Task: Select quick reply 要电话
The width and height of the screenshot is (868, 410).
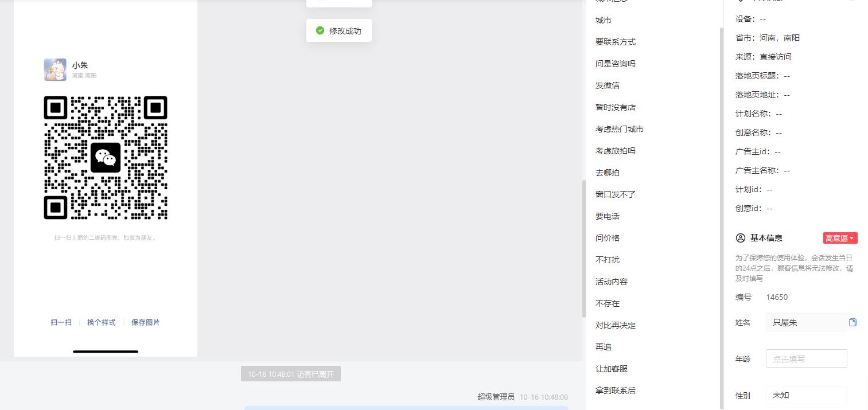Action: click(608, 216)
